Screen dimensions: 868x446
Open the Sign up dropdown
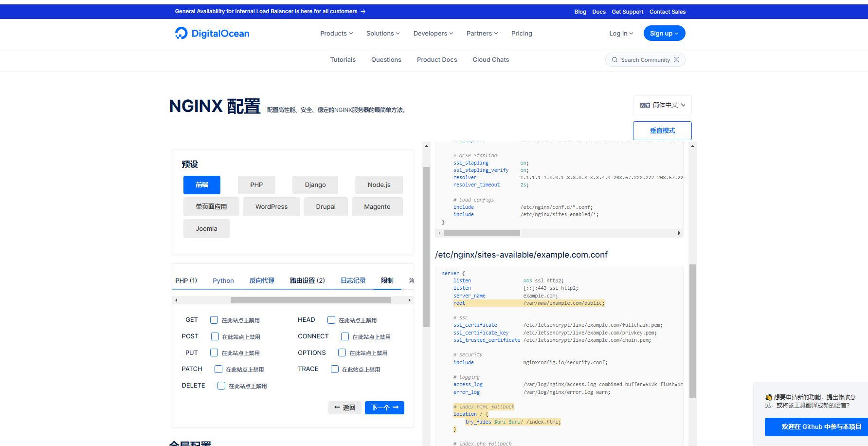click(664, 33)
